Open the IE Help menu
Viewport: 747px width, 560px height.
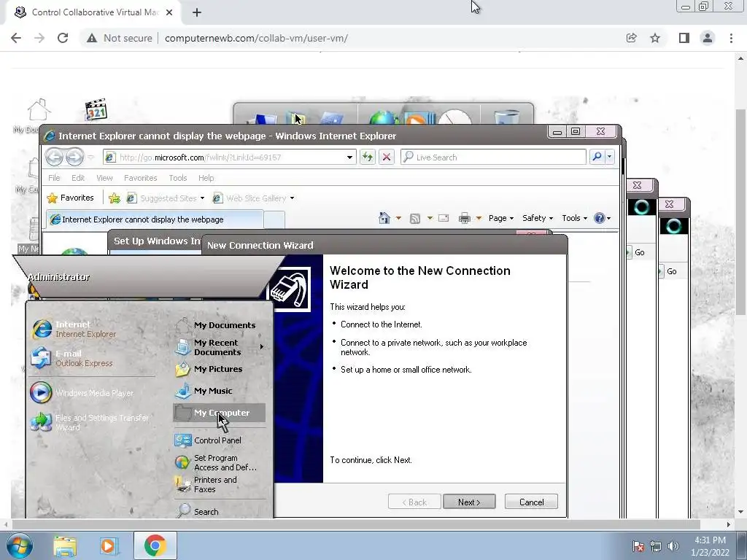point(206,178)
